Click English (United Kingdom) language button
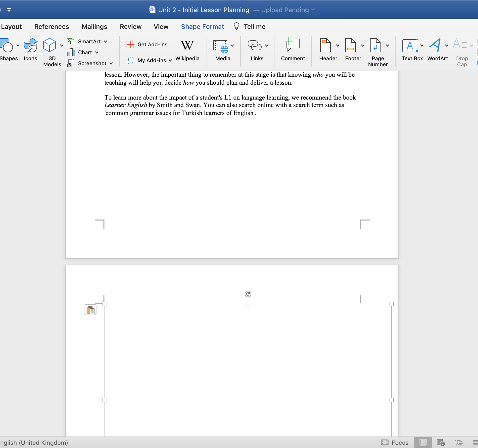478x448 pixels. [34, 443]
